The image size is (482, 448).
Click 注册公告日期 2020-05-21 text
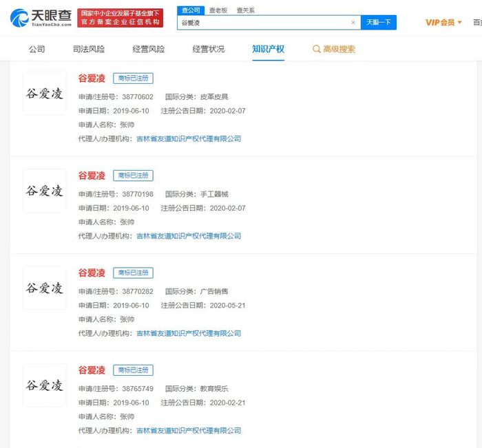tap(203, 306)
